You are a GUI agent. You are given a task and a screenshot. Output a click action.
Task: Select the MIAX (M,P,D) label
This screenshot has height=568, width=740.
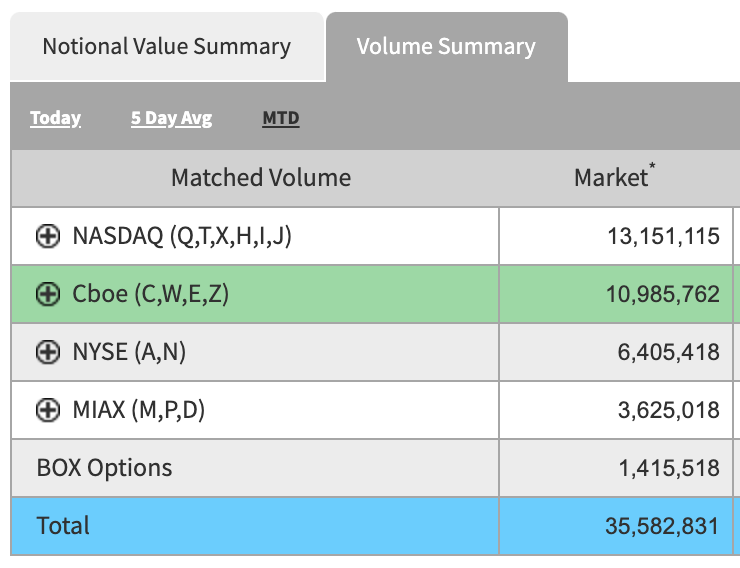click(139, 410)
